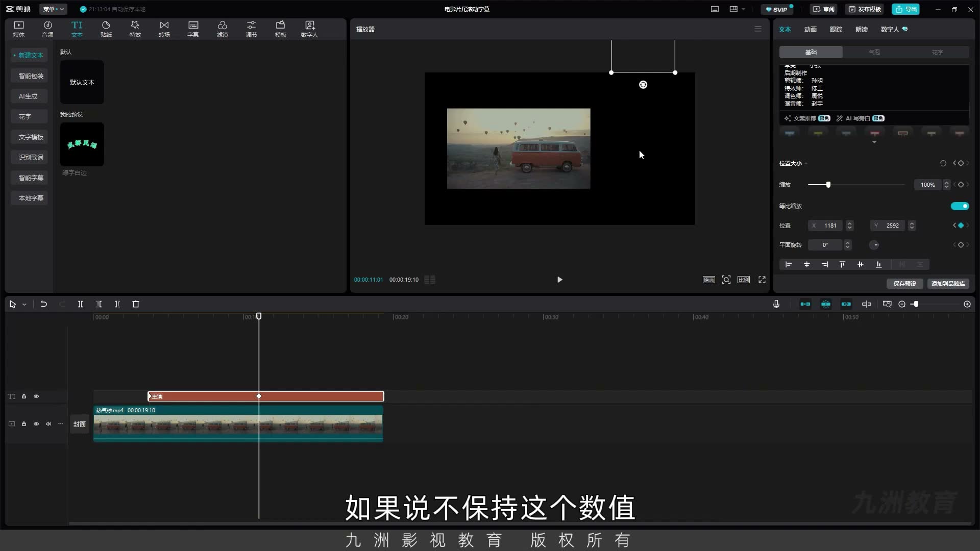This screenshot has height=551, width=980.
Task: Toggle the 等比缩放 switch
Action: coord(960,206)
